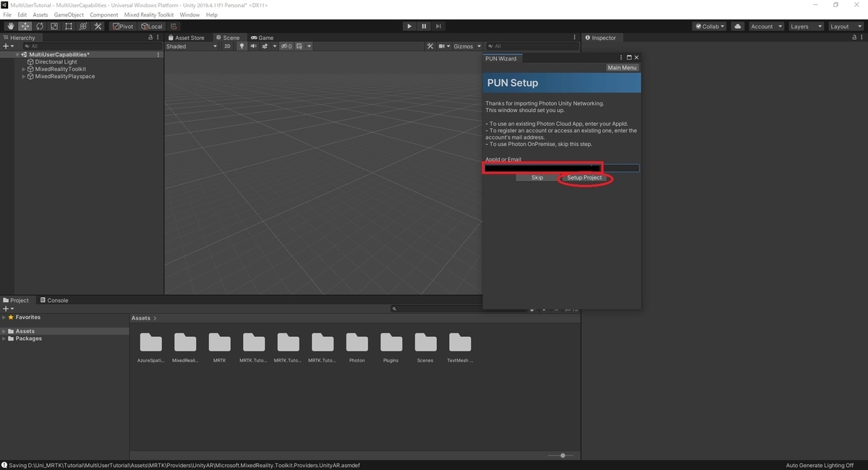
Task: Select the Transform tool
Action: tap(83, 27)
